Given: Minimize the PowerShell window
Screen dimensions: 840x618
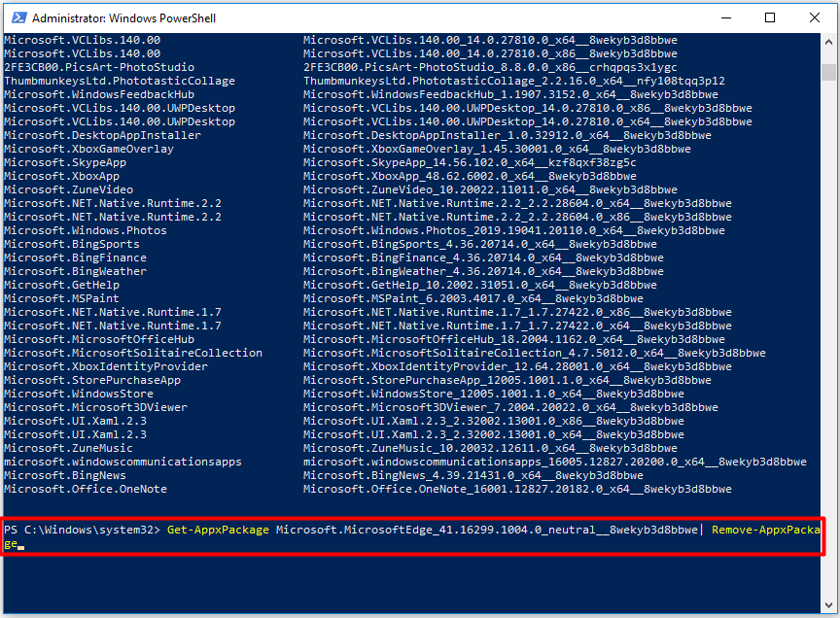Looking at the screenshot, I should 726,17.
